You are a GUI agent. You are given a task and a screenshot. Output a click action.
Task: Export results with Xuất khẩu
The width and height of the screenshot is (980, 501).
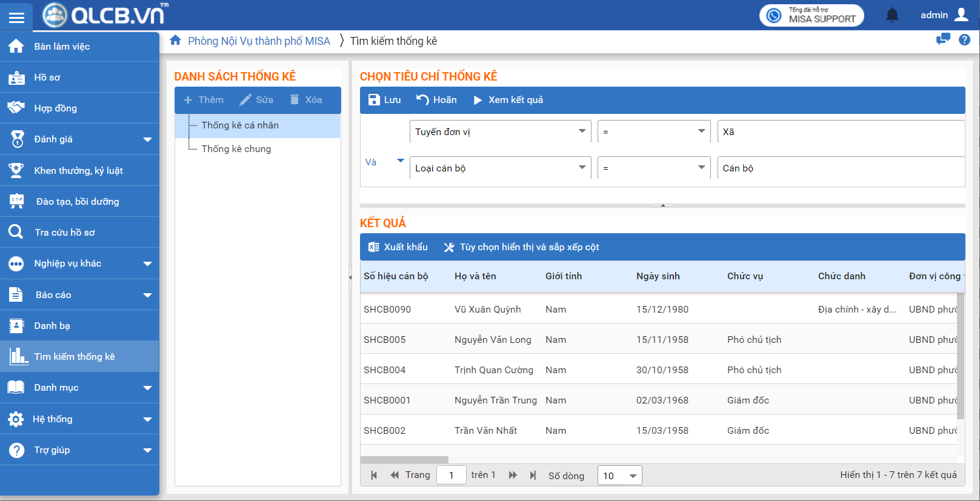tap(398, 247)
